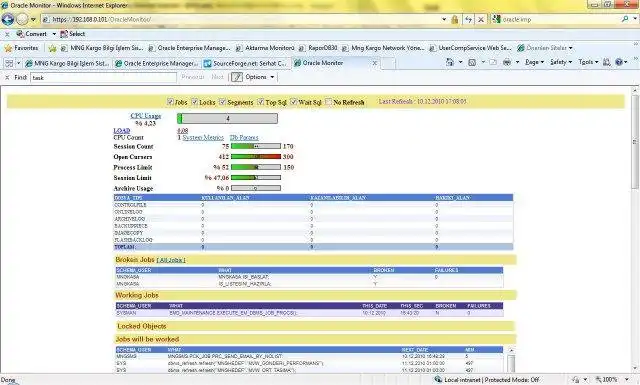
Task: Click the security lock icon in address bar
Action: pos(454,19)
